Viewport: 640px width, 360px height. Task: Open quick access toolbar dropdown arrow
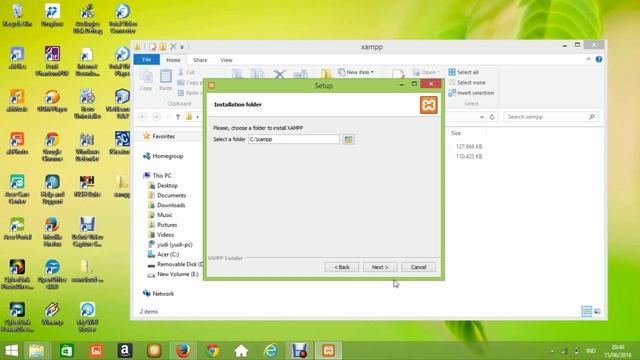(182, 47)
